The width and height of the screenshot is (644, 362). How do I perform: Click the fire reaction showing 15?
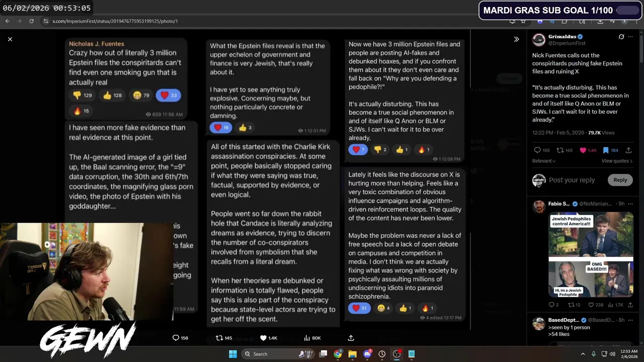(x=81, y=111)
